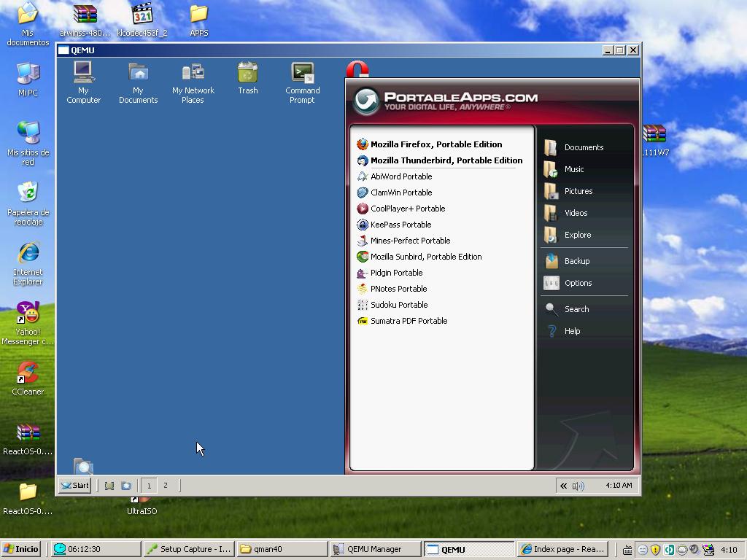Image resolution: width=747 pixels, height=560 pixels.
Task: Open Sumatra PDF Portable
Action: click(409, 321)
